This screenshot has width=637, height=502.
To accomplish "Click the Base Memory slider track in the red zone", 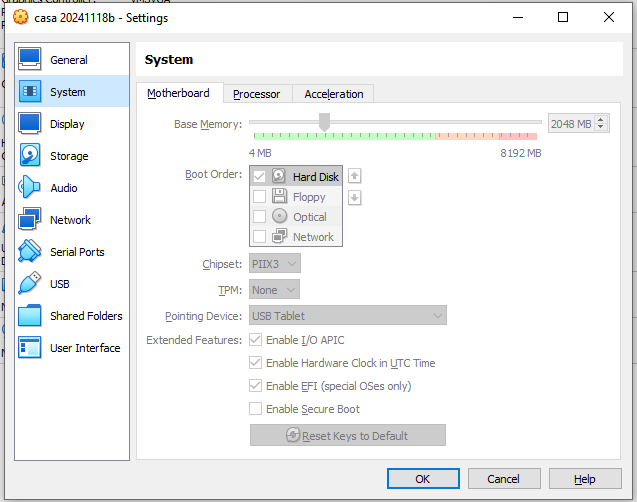I will pyautogui.click(x=518, y=136).
